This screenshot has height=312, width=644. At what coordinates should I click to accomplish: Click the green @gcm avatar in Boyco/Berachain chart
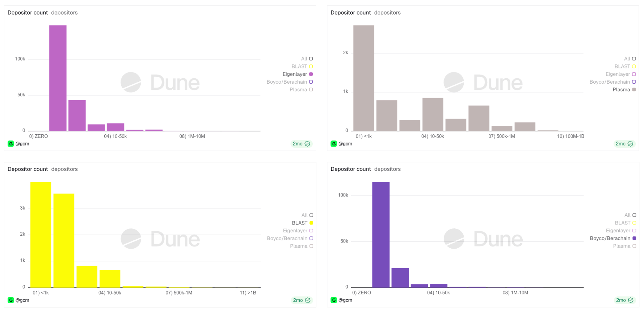tap(333, 300)
